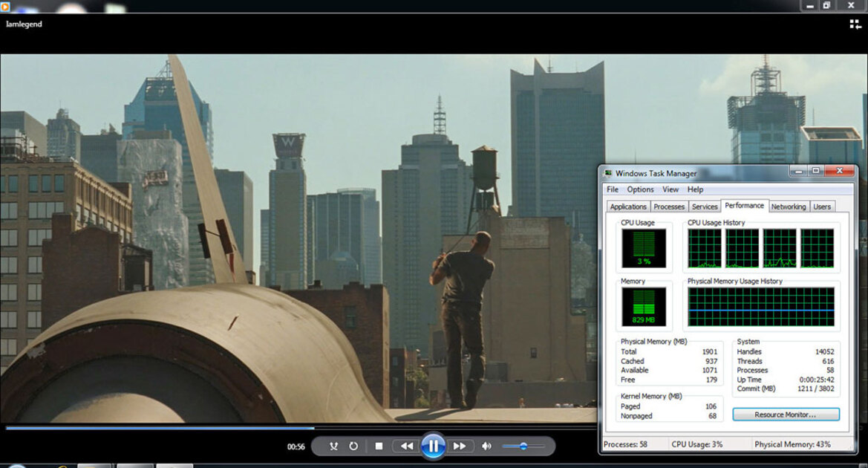
Task: Click the 'IamIegend' video title
Action: pos(24,24)
